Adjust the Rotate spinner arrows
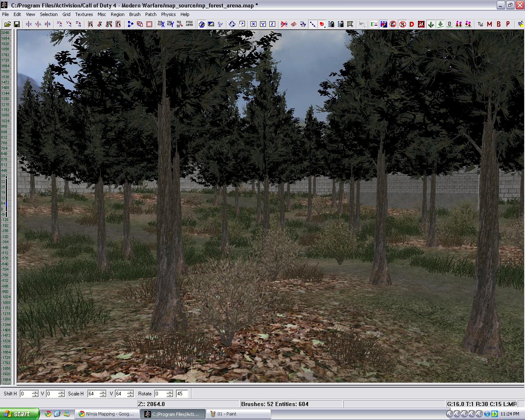This screenshot has height=420, width=525. tap(170, 394)
